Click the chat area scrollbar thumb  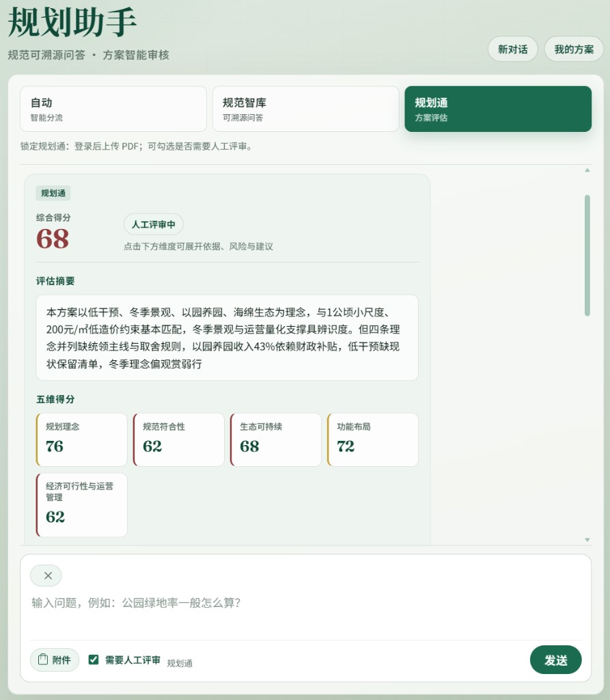[587, 256]
